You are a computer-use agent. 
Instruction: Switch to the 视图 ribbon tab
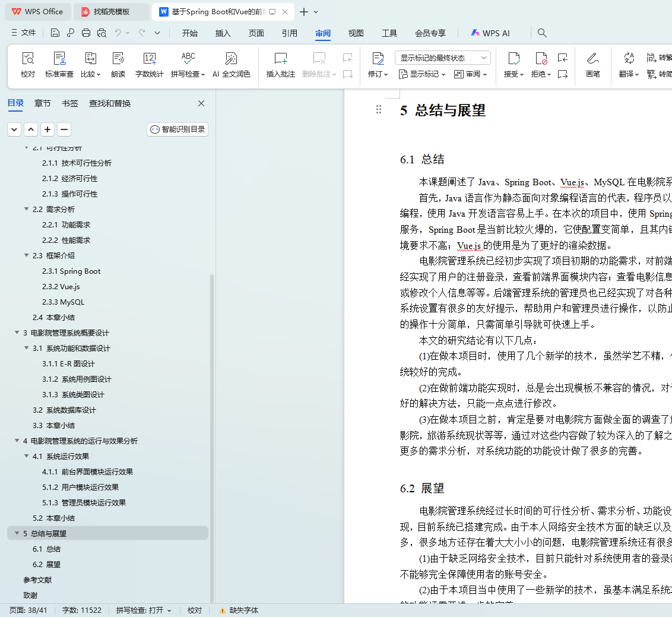(x=356, y=33)
